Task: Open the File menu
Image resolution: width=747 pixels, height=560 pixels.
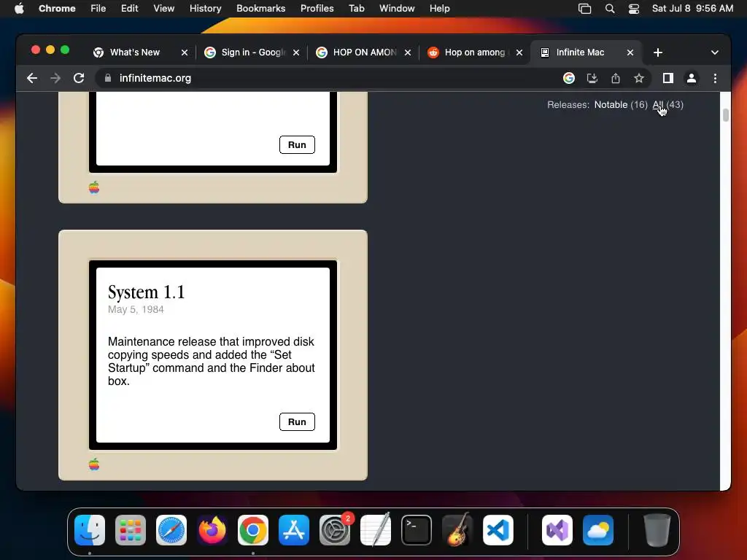Action: [98, 8]
